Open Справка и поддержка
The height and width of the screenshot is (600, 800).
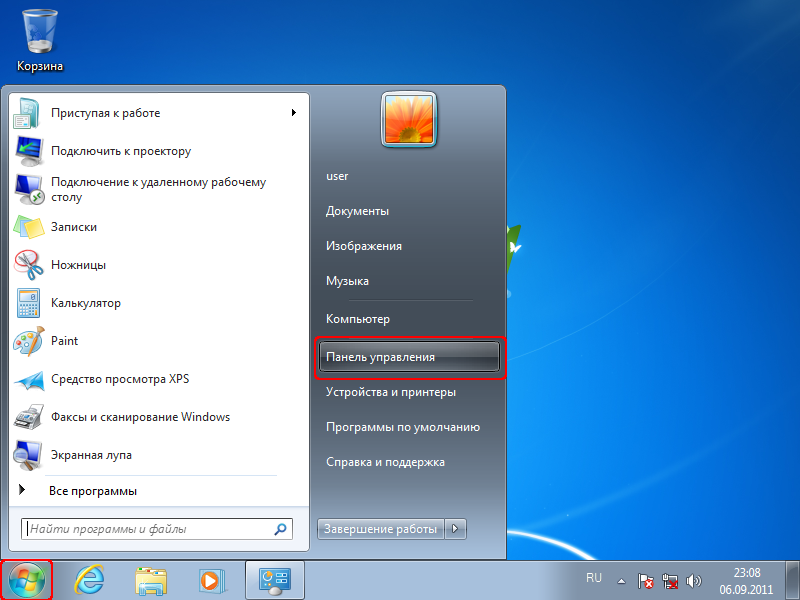click(x=385, y=462)
